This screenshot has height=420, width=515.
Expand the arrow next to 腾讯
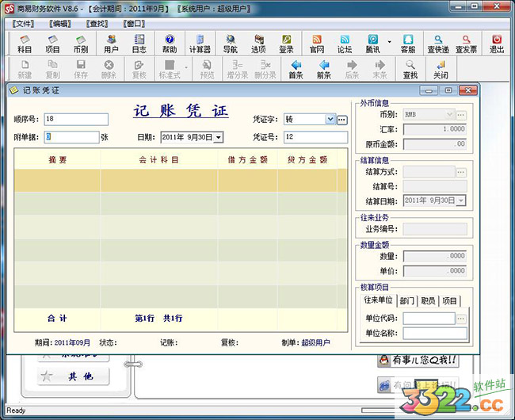coord(389,42)
